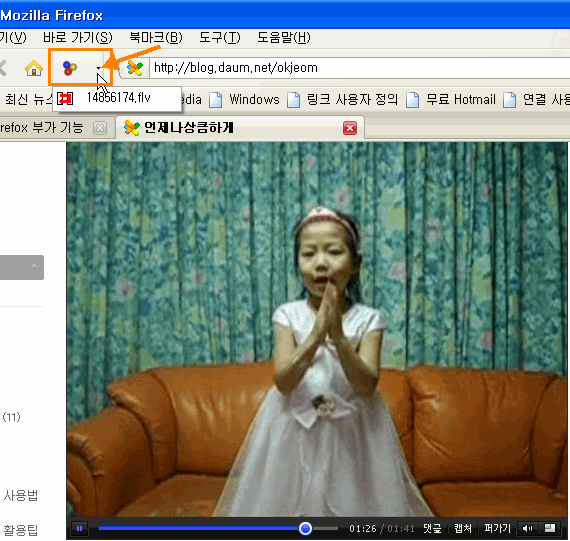
Task: Open the 도움말(H) menu
Action: pos(284,37)
